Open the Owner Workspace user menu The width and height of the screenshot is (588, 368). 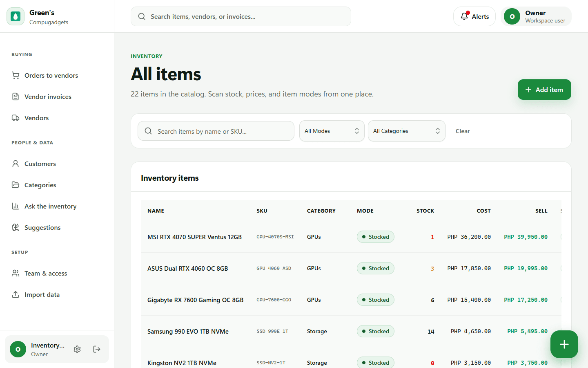tap(536, 16)
